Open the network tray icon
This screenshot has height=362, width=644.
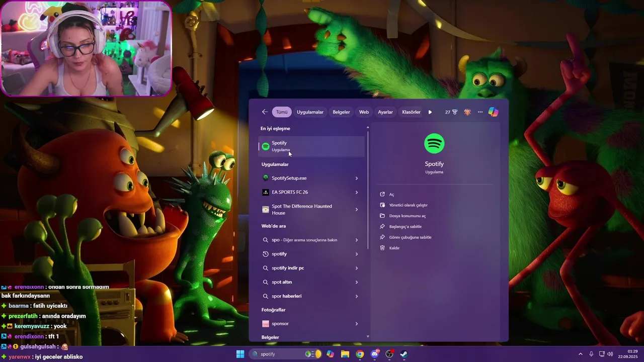click(602, 354)
